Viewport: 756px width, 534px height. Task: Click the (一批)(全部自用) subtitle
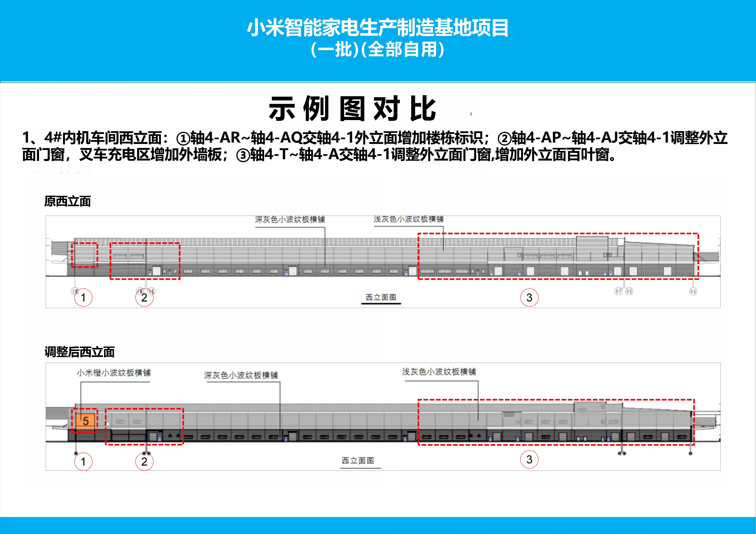point(378,50)
